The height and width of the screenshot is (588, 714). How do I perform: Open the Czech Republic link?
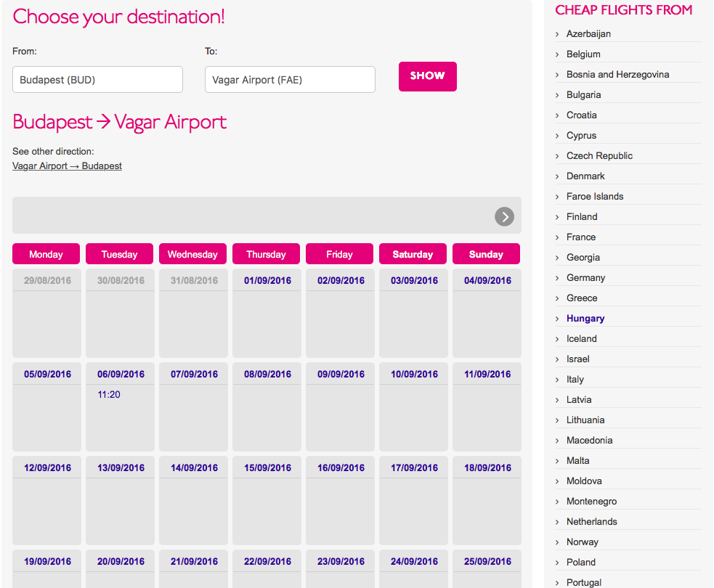click(x=599, y=155)
